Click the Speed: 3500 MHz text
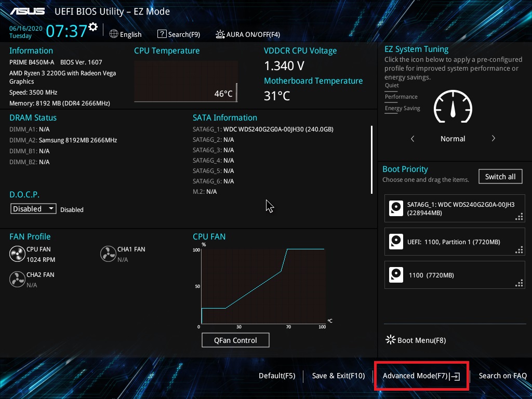Viewport: 532px width, 399px height. pos(33,92)
